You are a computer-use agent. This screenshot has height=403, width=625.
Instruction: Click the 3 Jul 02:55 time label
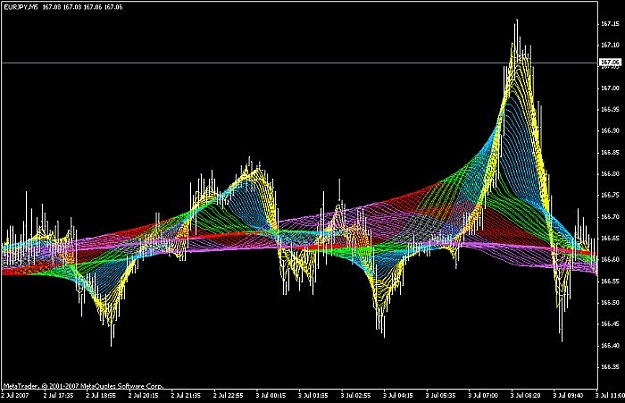click(x=356, y=396)
